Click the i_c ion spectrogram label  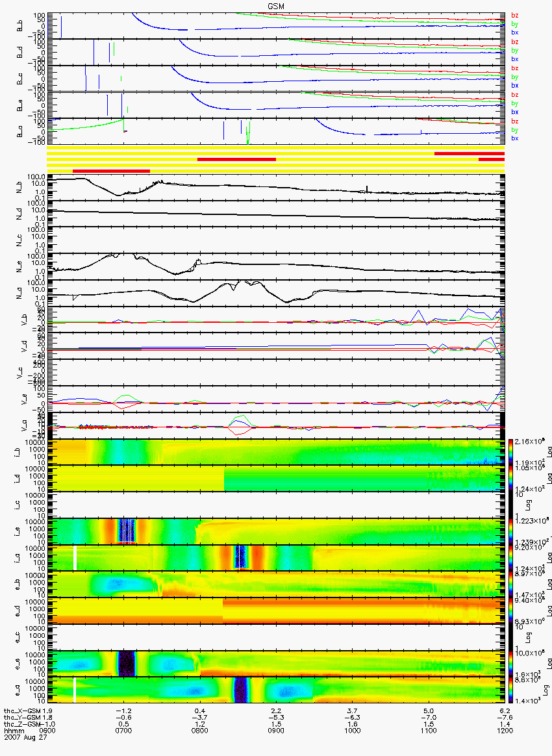pos(18,505)
